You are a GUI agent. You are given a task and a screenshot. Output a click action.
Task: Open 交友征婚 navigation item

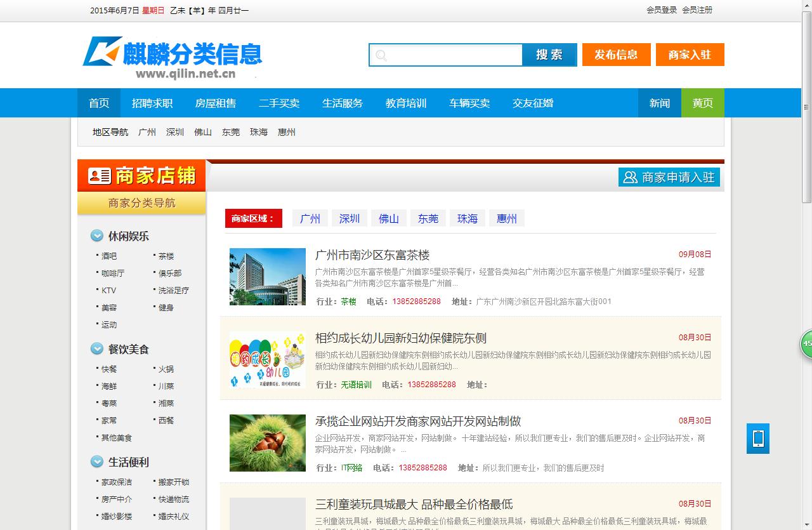click(x=533, y=103)
